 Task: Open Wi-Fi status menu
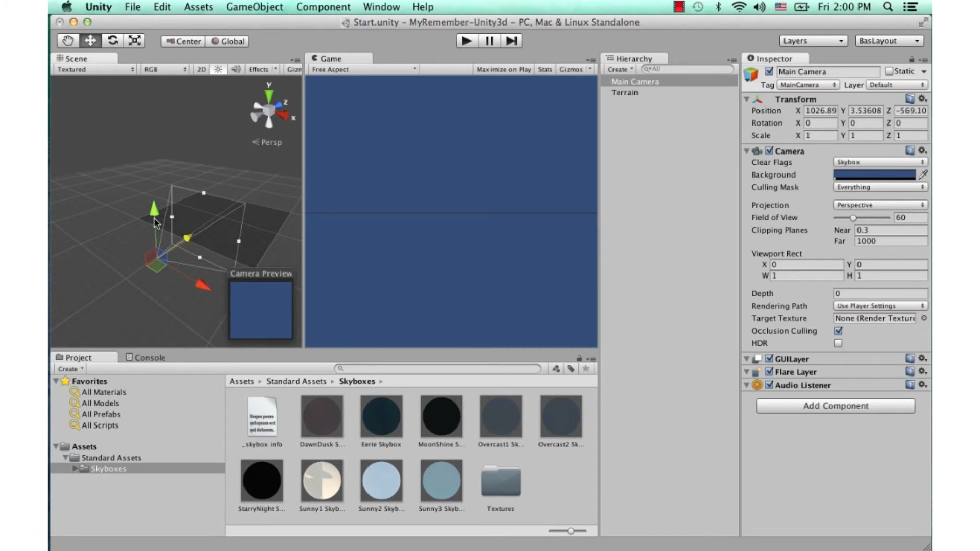tap(739, 7)
